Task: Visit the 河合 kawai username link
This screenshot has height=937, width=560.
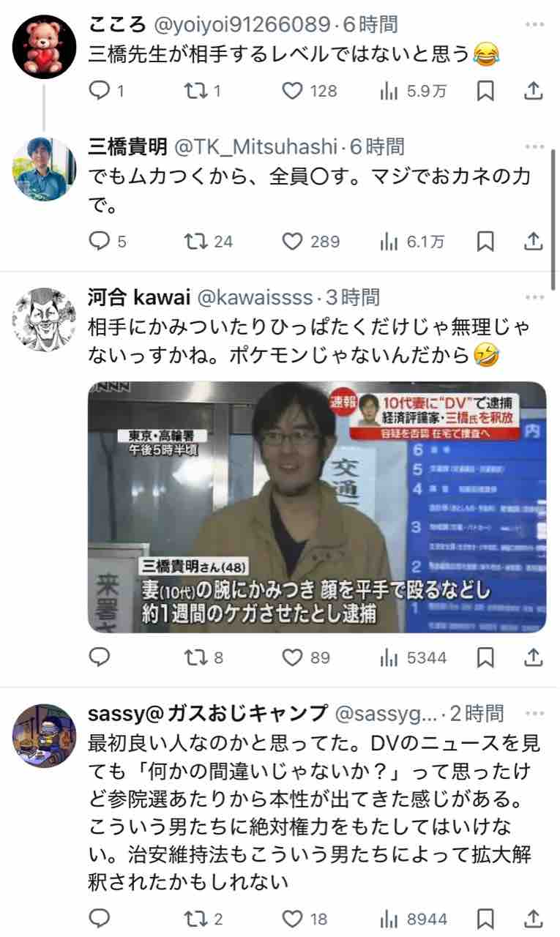Action: tap(138, 297)
